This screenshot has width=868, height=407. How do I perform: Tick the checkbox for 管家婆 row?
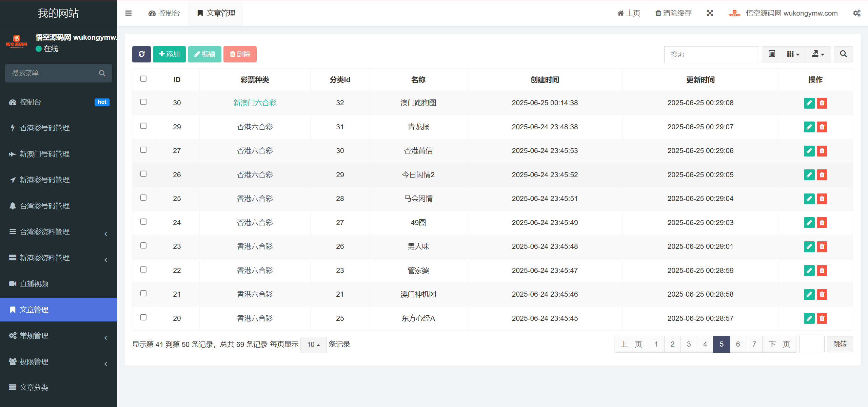143,270
